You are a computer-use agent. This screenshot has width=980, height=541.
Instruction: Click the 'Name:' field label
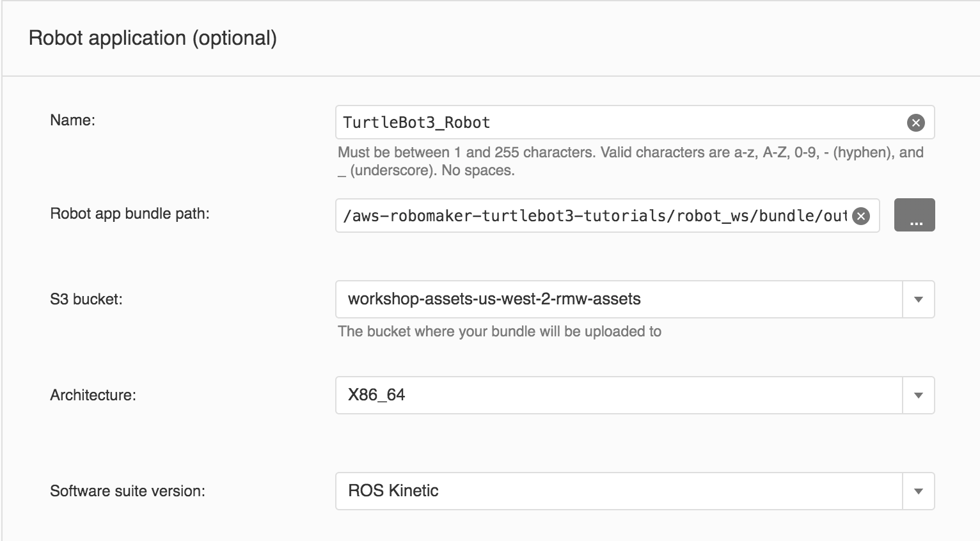tap(72, 120)
